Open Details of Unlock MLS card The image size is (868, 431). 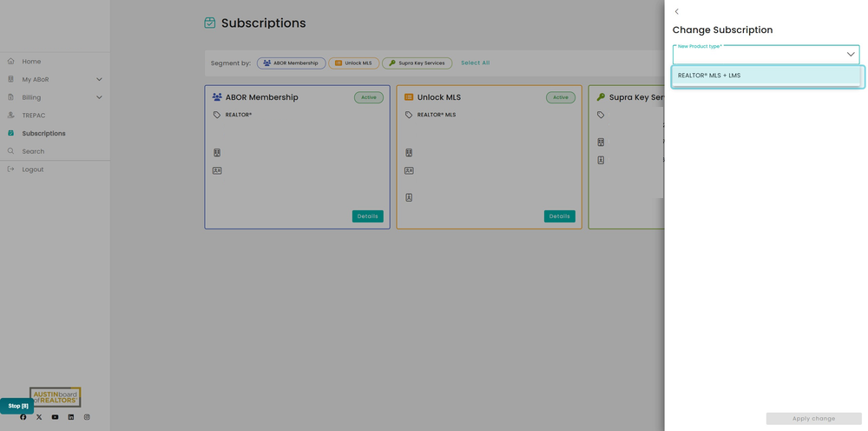(x=560, y=216)
